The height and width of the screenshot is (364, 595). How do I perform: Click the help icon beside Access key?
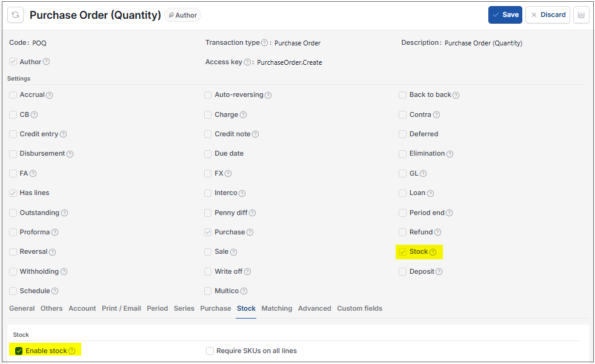pyautogui.click(x=247, y=62)
